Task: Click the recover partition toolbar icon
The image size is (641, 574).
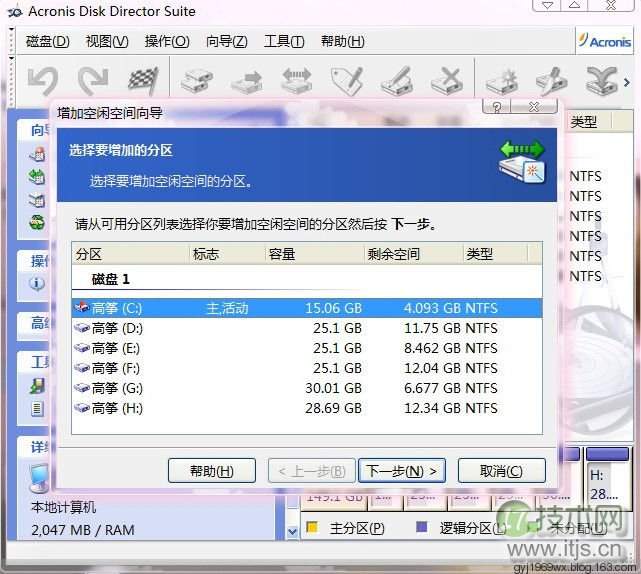Action: point(552,80)
